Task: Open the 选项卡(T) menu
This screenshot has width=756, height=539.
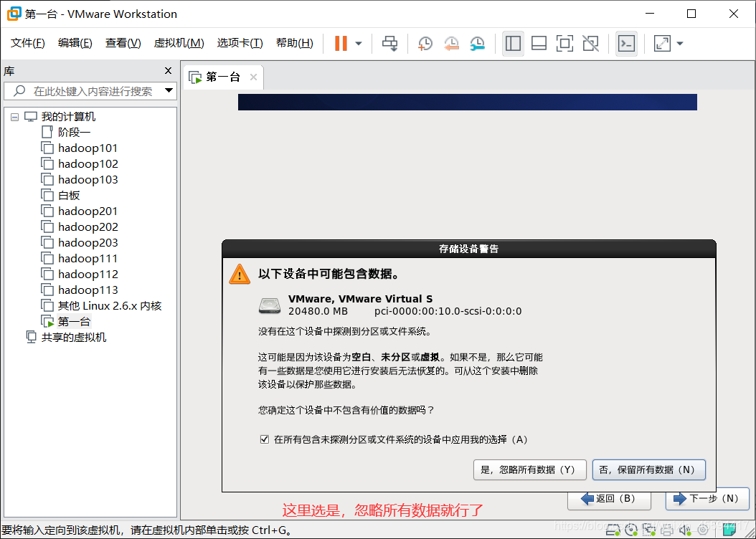Action: pyautogui.click(x=240, y=43)
